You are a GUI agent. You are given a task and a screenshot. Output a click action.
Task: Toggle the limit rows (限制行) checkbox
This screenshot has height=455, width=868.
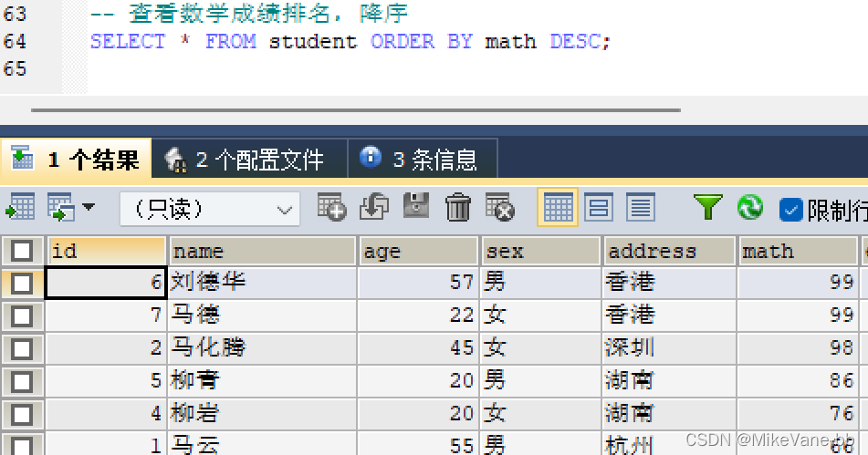790,210
